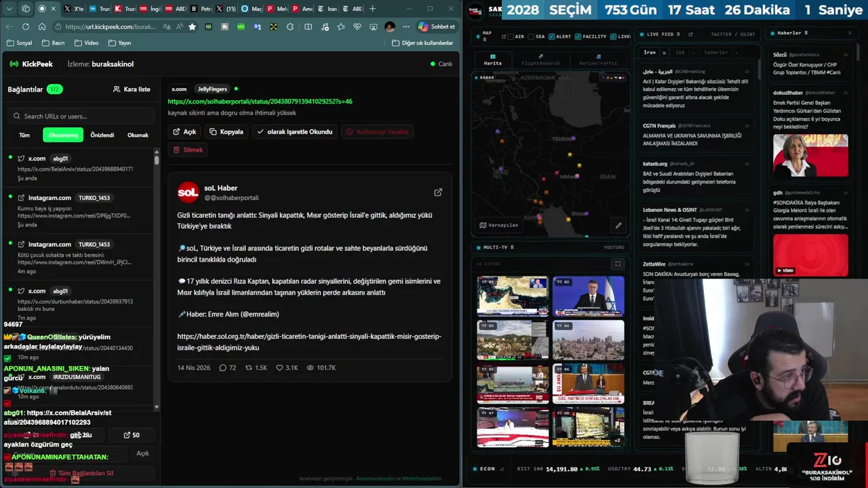Click the haber.sol.org.tr article link
The height and width of the screenshot is (488, 868).
coord(309,342)
